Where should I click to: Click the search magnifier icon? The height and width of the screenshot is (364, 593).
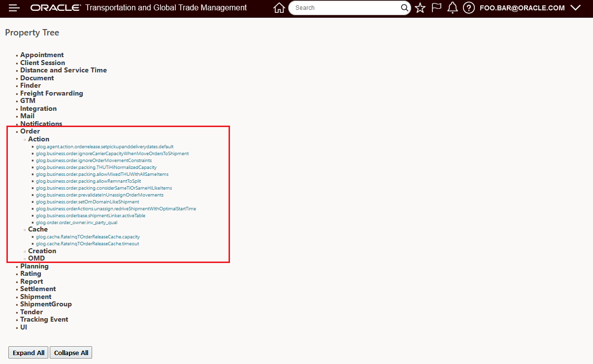click(x=404, y=8)
